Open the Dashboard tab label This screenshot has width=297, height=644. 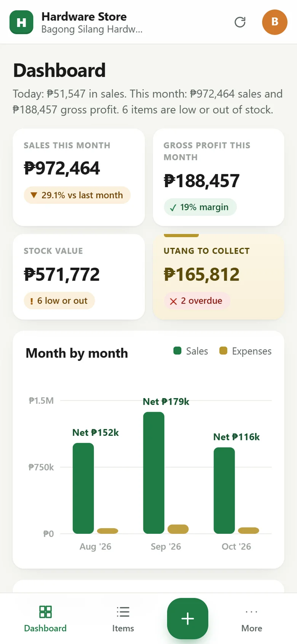[x=45, y=628]
